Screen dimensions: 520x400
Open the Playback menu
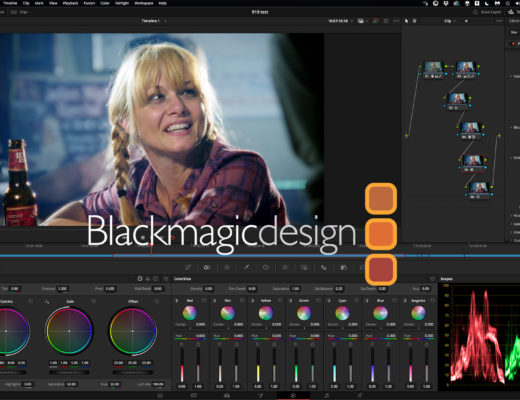tap(70, 3)
